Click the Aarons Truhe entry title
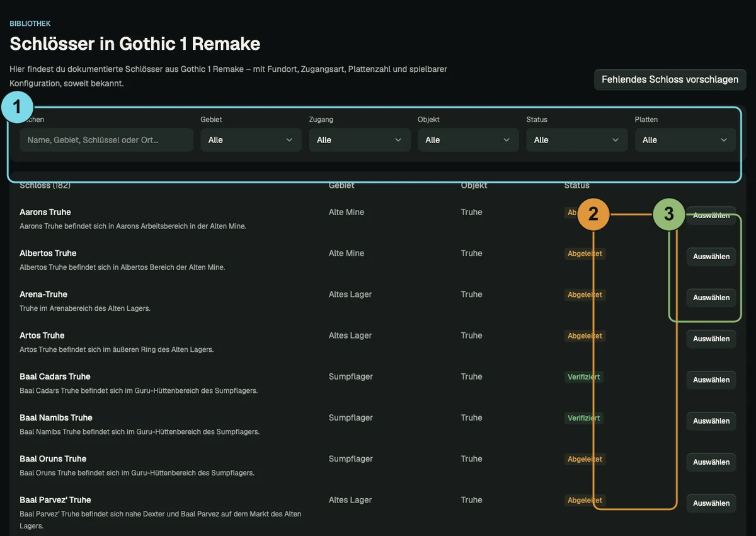The width and height of the screenshot is (756, 536). point(45,212)
